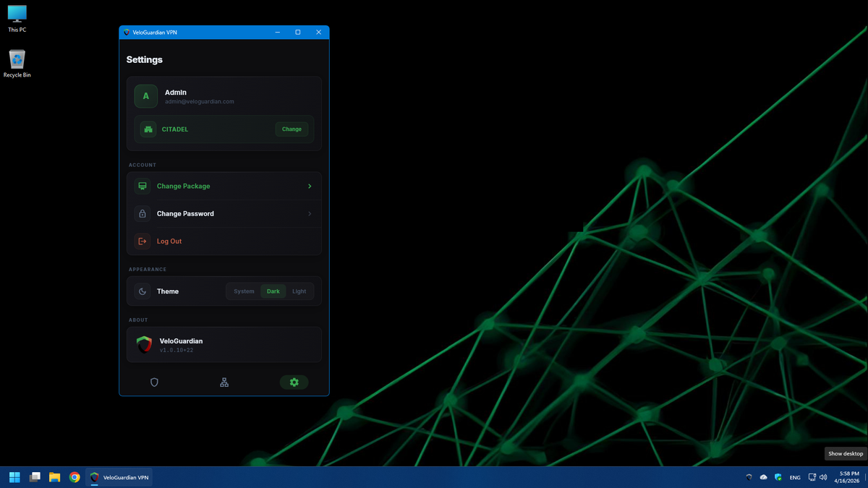
Task: Open the VeloGuardian VPN taskbar entry
Action: [x=119, y=477]
